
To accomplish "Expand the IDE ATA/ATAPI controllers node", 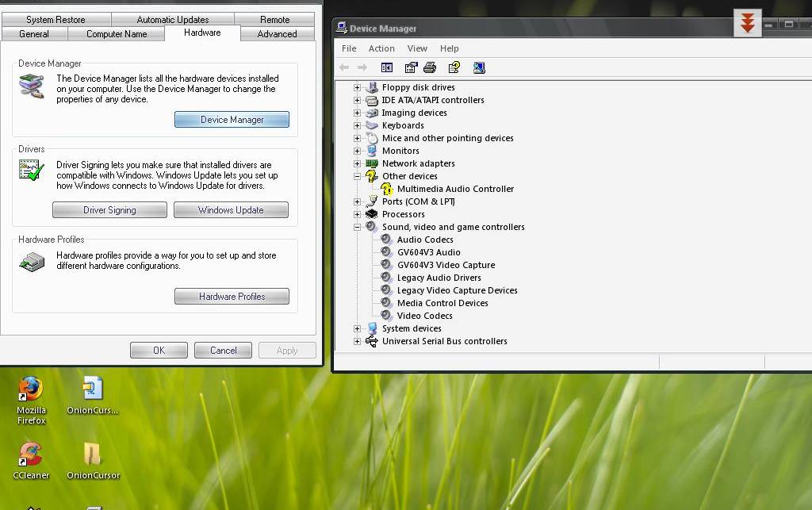I will (x=358, y=100).
